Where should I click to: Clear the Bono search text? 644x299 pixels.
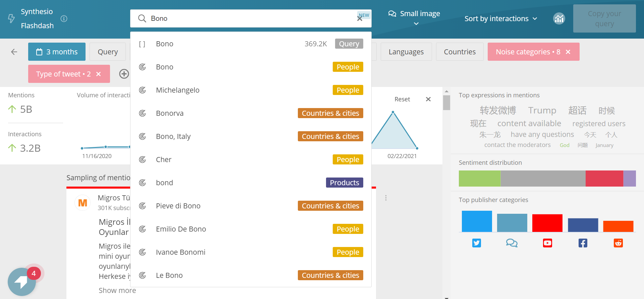[x=360, y=19]
